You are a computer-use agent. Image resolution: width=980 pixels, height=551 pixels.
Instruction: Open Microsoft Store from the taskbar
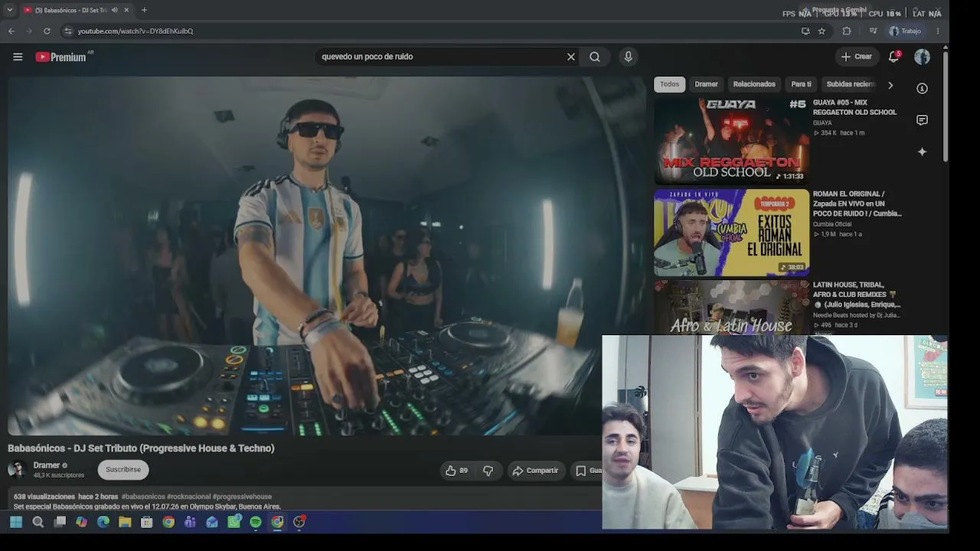(x=146, y=522)
